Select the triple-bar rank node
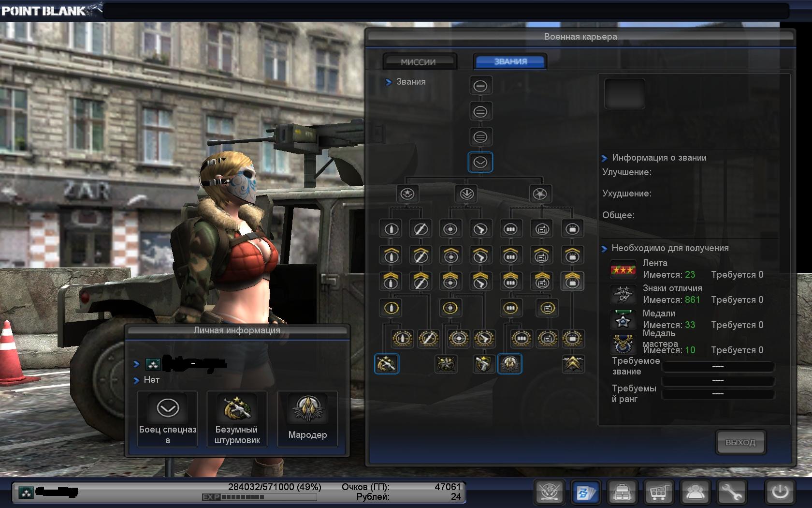Screen dimensions: 812x508 [x=480, y=137]
